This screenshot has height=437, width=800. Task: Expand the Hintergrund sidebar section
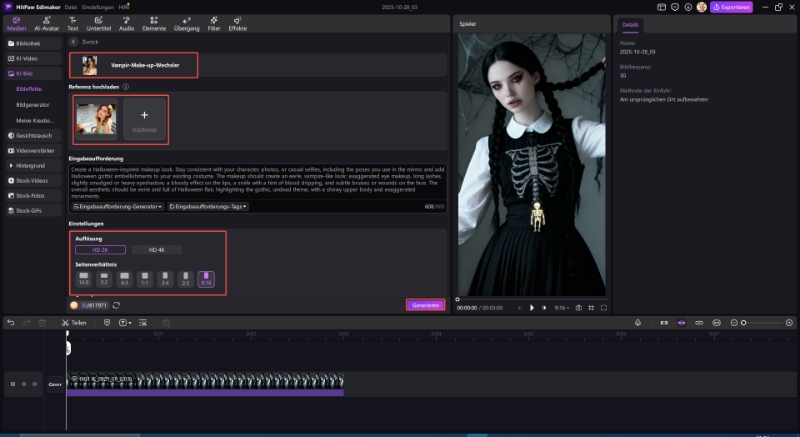(x=31, y=165)
